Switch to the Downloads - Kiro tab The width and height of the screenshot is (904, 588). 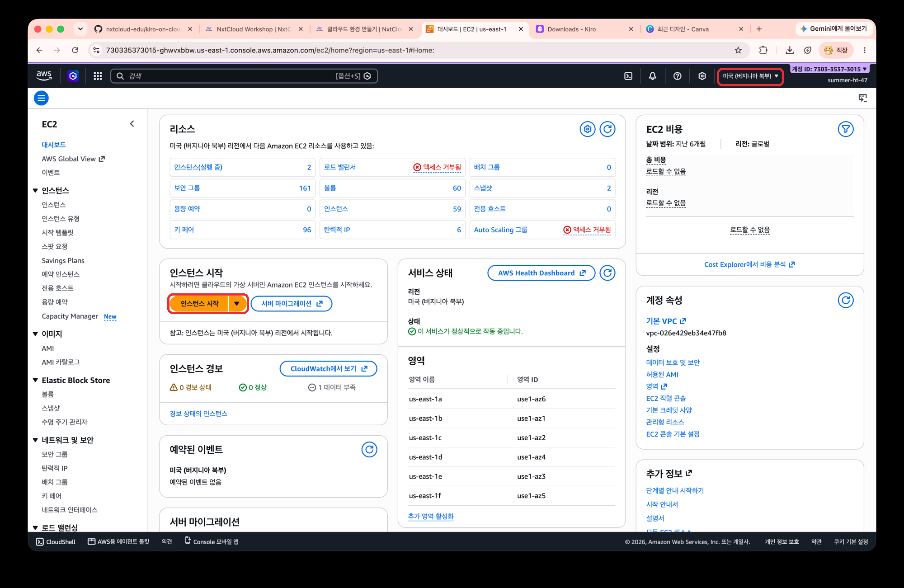click(x=584, y=29)
